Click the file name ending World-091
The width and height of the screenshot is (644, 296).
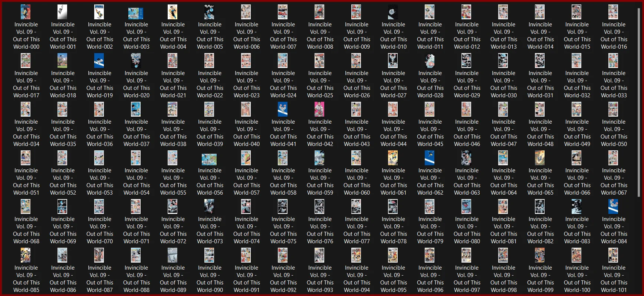click(247, 279)
